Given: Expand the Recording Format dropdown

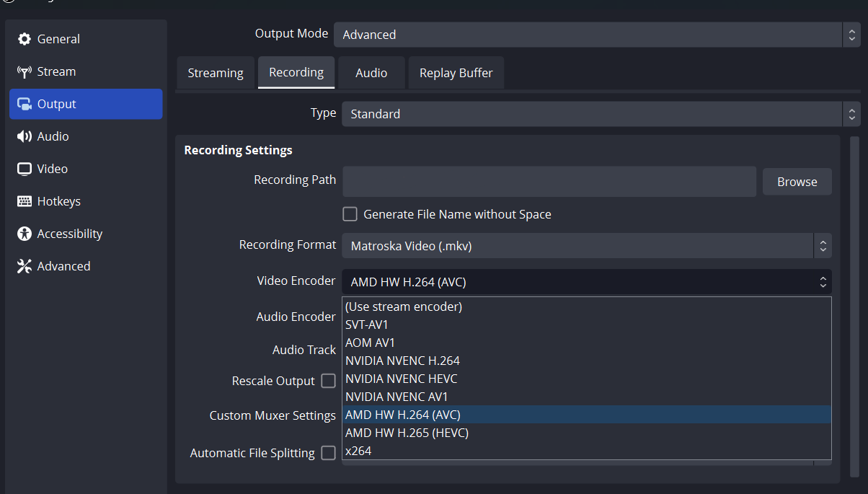Looking at the screenshot, I should click(586, 246).
